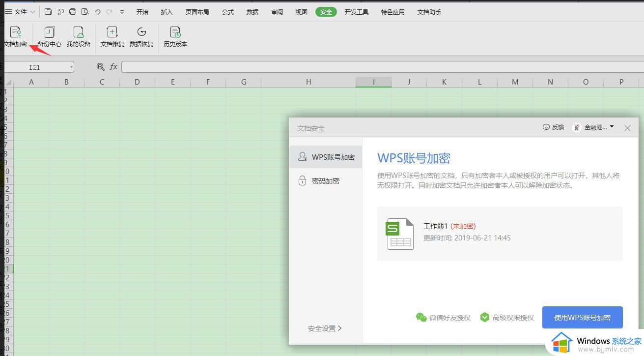Screen dimensions: 644x356
Task: Select column D header
Action: click(137, 82)
